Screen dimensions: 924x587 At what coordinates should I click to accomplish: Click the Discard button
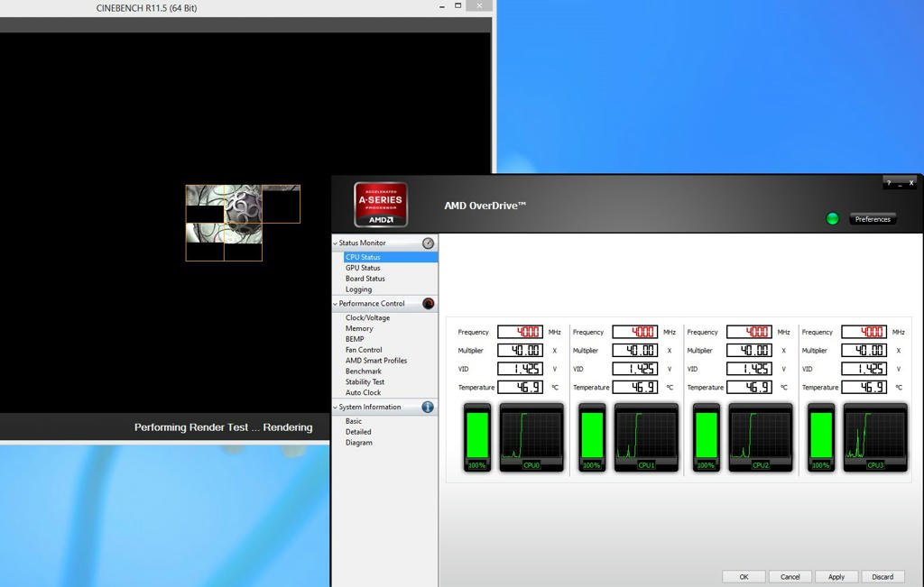coord(882,577)
